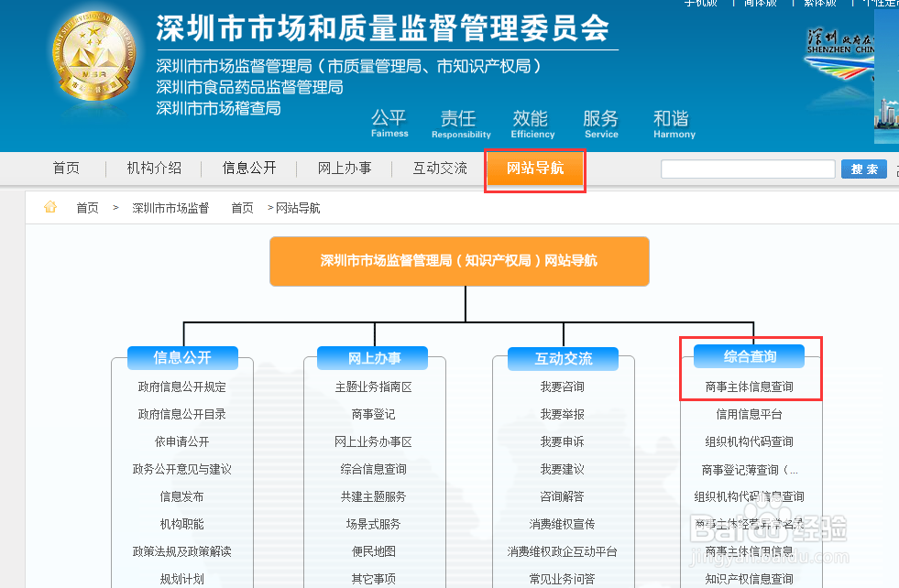This screenshot has width=899, height=588.
Task: Open the 信用信息平台 link
Action: (751, 414)
